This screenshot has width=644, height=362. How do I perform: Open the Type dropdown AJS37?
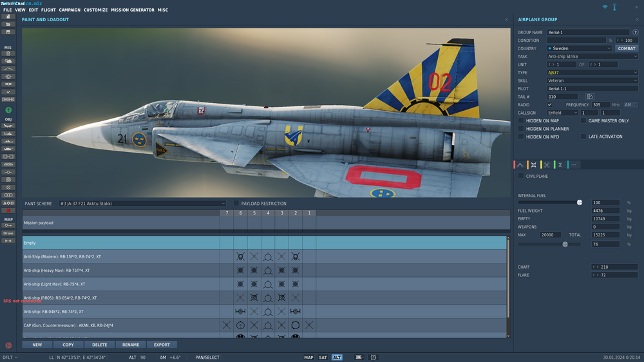pyautogui.click(x=592, y=73)
